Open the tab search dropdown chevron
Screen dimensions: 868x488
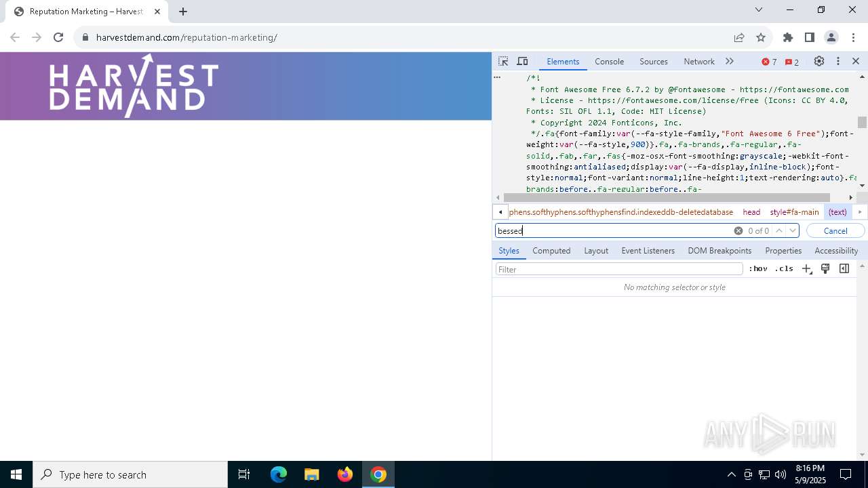pos(759,9)
